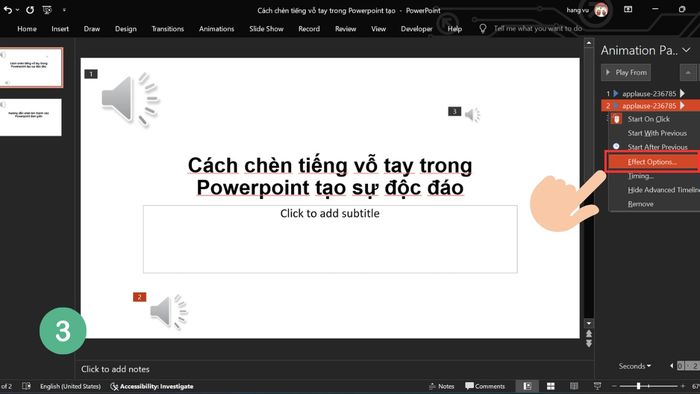
Task: Go to previous slide double-arrow
Action: [588, 334]
